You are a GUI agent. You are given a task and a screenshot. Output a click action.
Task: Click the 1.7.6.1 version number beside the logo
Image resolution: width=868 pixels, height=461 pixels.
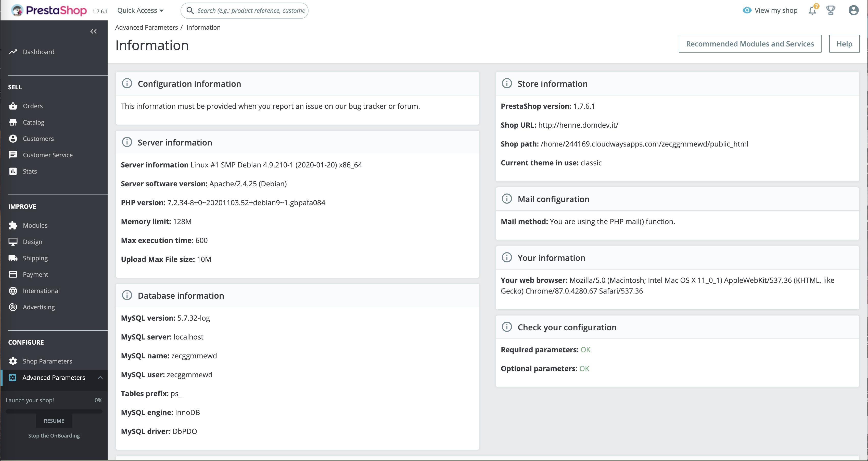(x=100, y=11)
